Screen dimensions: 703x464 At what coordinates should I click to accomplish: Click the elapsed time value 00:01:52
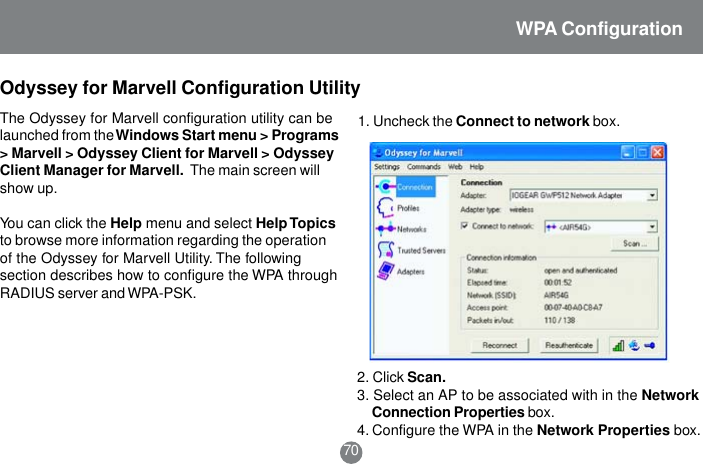pos(557,282)
